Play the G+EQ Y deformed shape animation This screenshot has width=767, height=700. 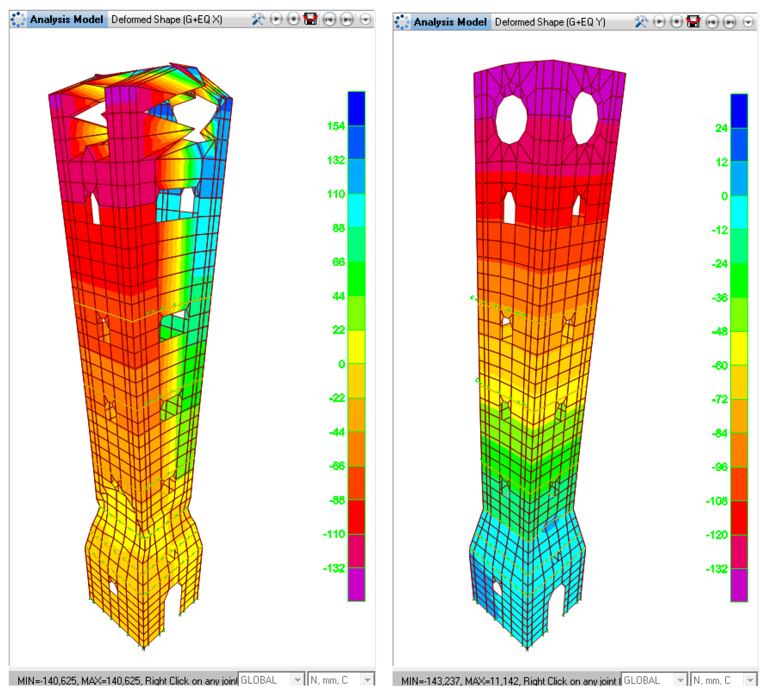(659, 22)
